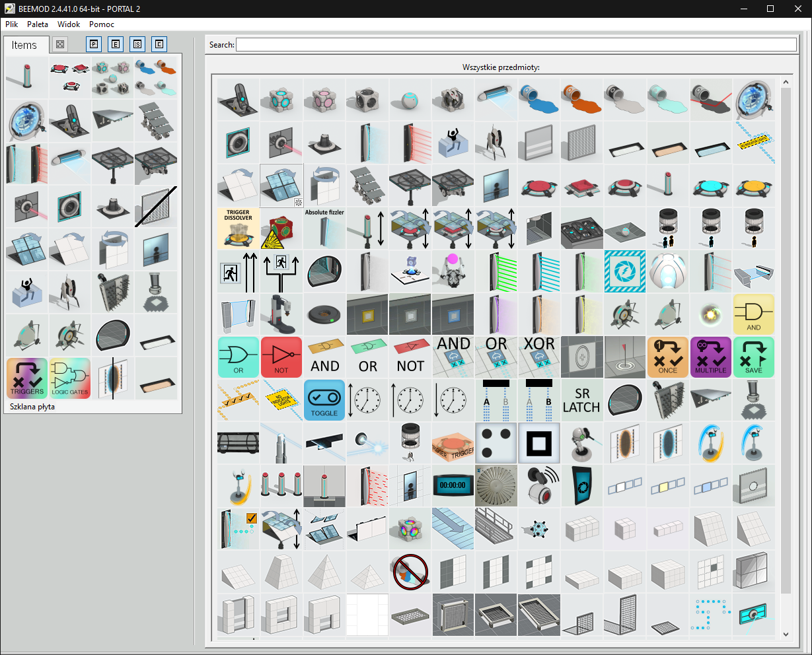Select the pedestal button in Items palette

click(27, 78)
